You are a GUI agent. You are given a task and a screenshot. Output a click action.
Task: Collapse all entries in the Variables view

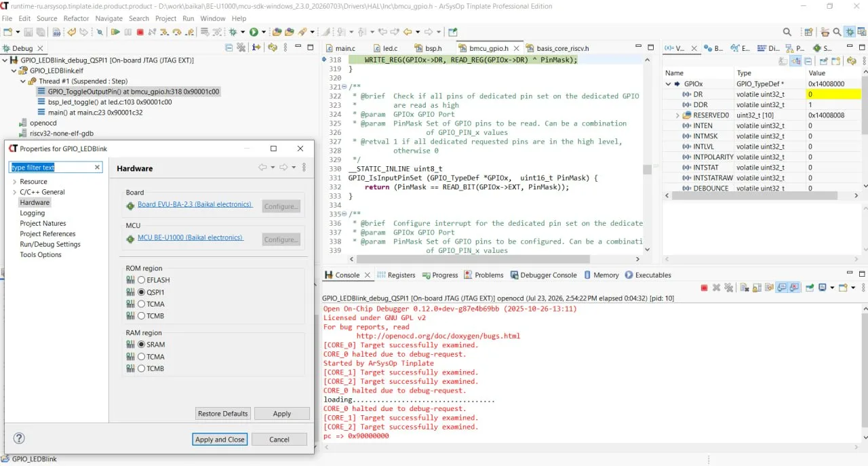click(808, 61)
